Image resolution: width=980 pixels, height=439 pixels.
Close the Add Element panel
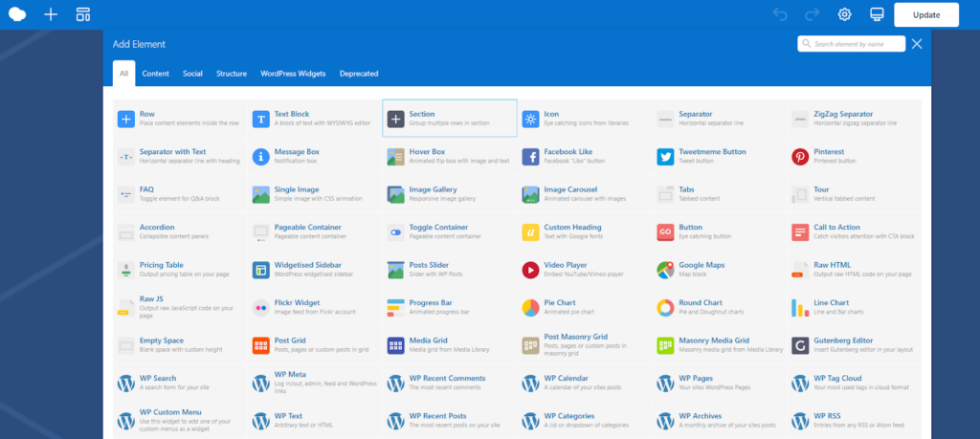(x=917, y=44)
